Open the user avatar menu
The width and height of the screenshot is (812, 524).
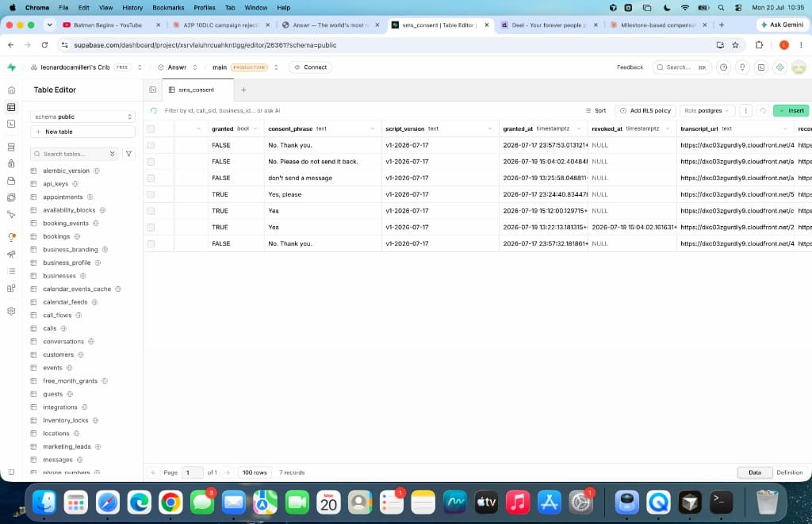click(799, 67)
